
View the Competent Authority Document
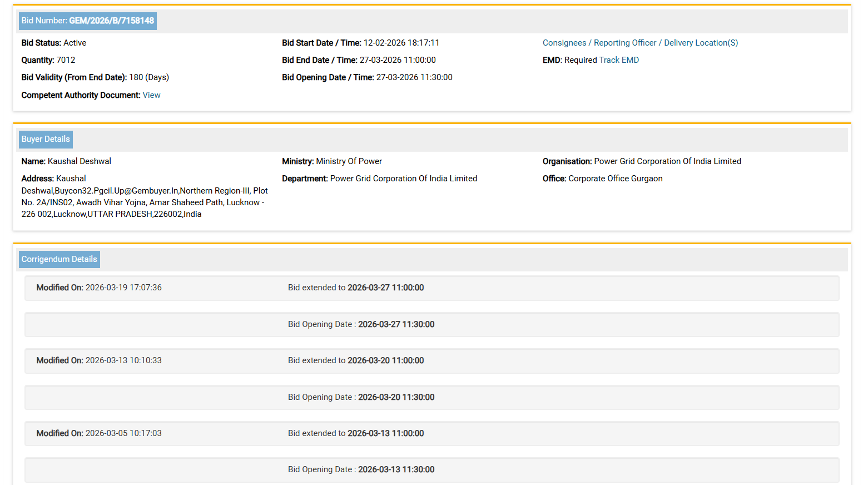point(151,95)
